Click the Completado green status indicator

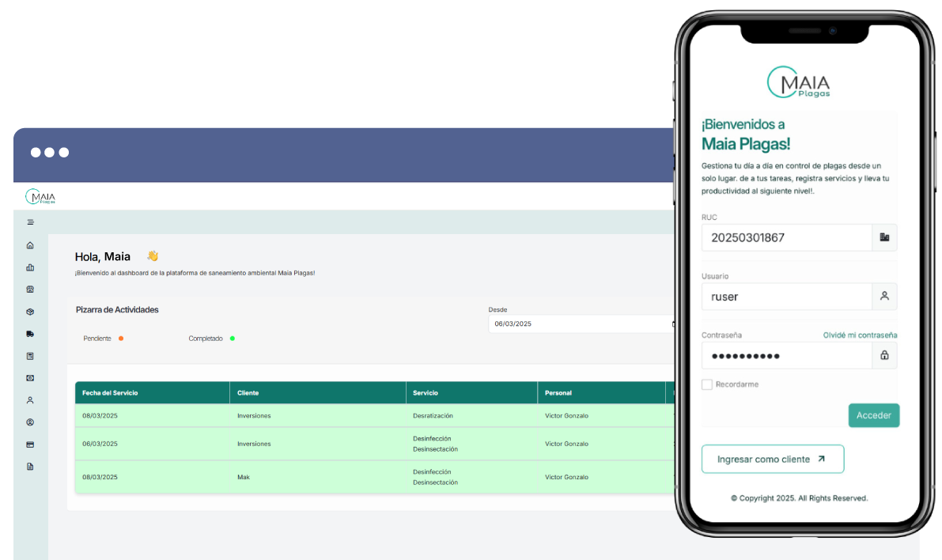[x=232, y=339]
